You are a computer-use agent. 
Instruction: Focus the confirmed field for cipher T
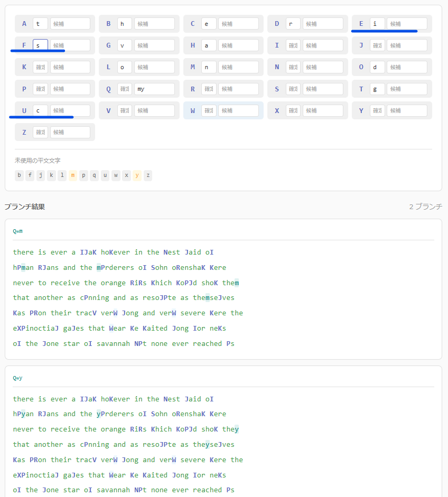point(377,89)
